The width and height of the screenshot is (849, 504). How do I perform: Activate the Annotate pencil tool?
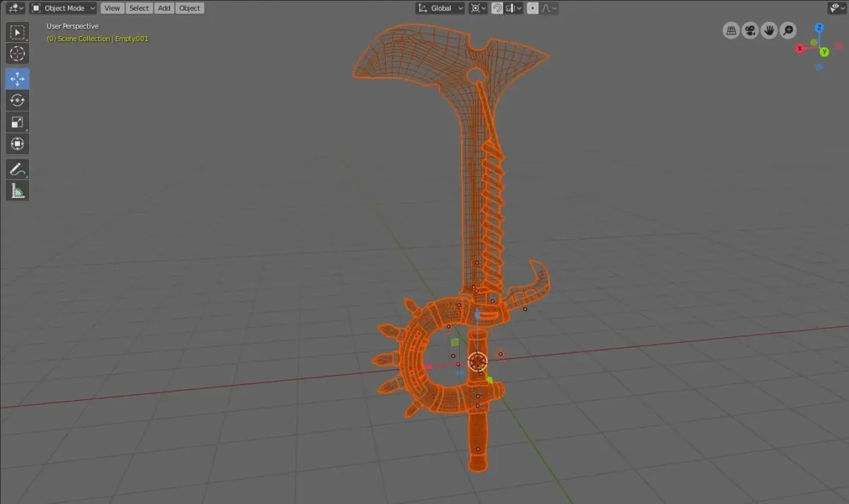(x=17, y=169)
